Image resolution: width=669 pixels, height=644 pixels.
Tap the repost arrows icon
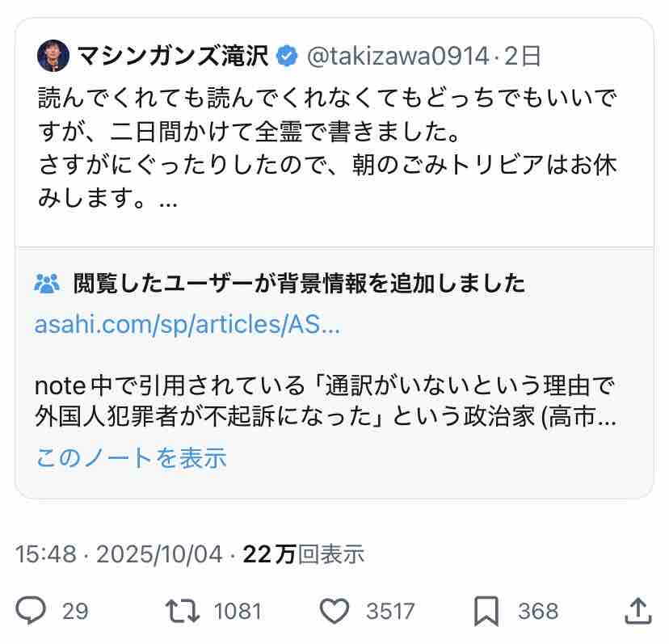183,611
